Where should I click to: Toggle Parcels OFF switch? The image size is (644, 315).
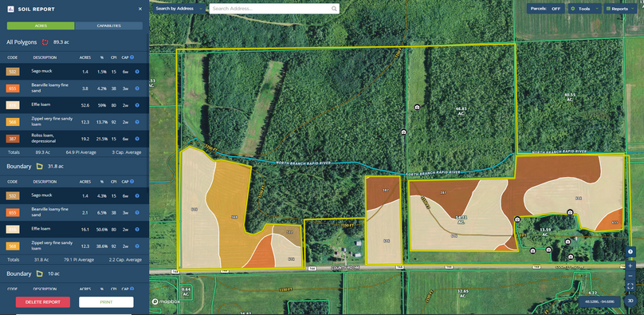tap(545, 9)
